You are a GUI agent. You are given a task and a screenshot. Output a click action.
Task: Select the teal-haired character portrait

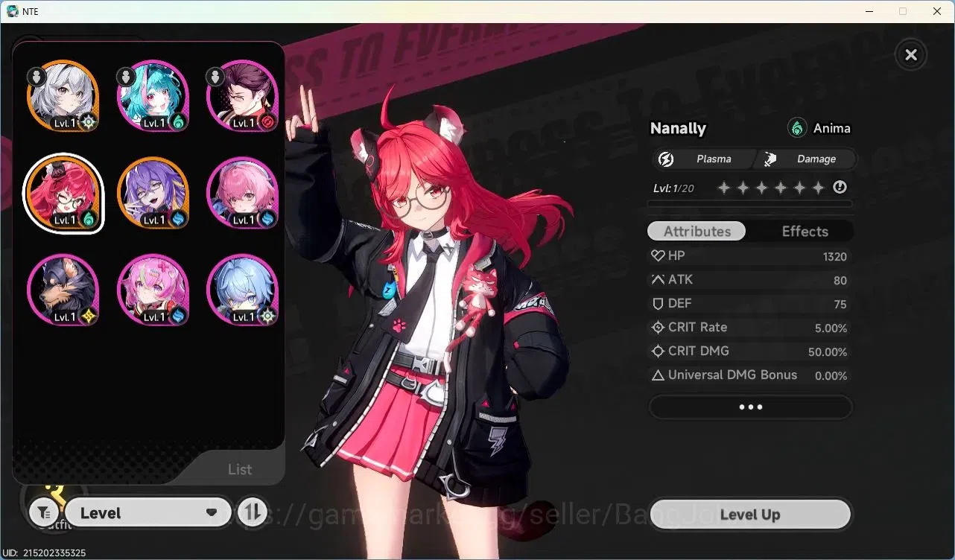pyautogui.click(x=153, y=96)
